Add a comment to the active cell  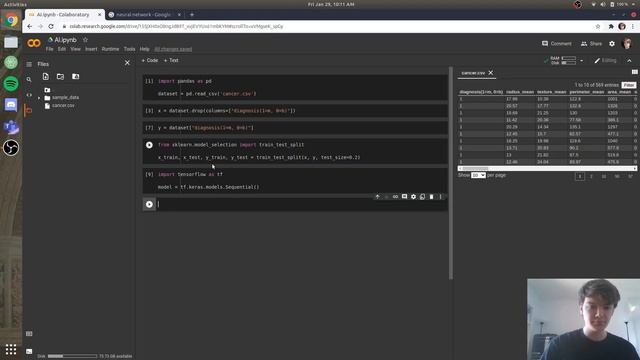coord(404,197)
